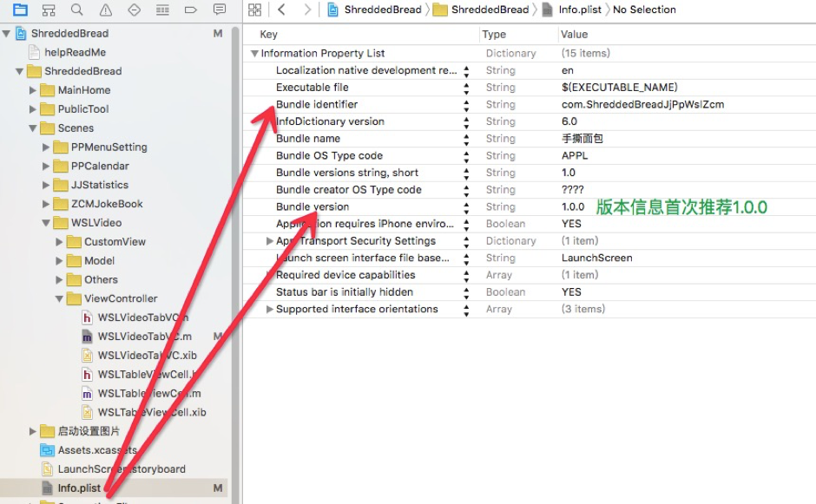Expand the PPMenuSetting folder

[46, 147]
